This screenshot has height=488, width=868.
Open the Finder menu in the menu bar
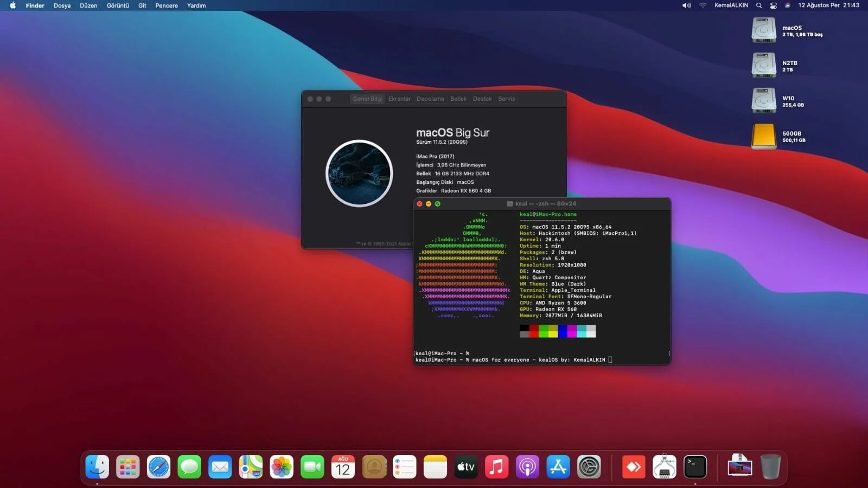(x=35, y=5)
